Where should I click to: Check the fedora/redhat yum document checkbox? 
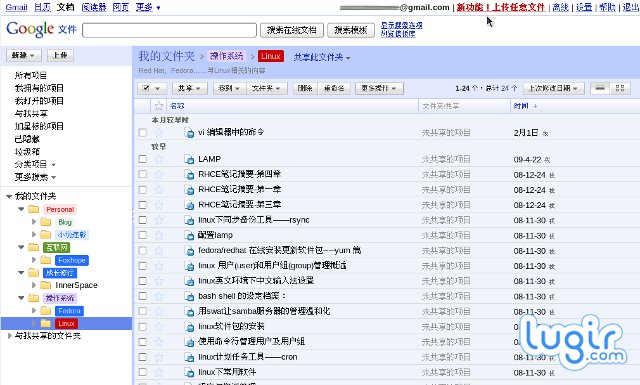(x=142, y=250)
